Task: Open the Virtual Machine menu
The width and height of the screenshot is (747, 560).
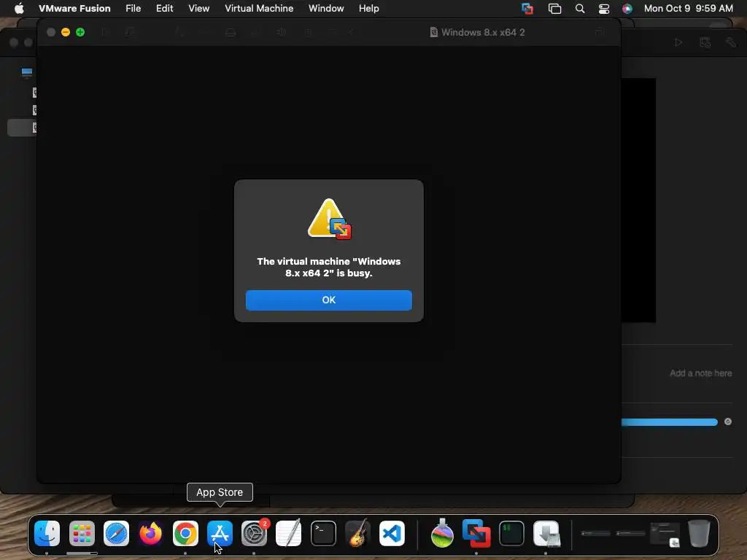Action: coord(259,8)
